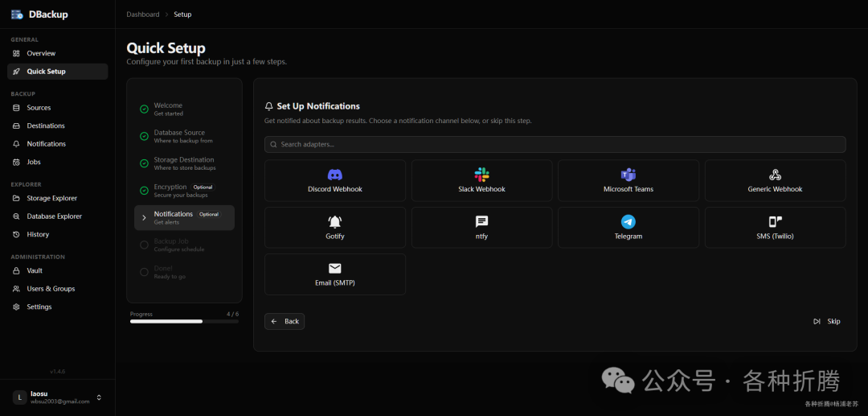The height and width of the screenshot is (416, 868).
Task: Choose the Slack logo icon
Action: tap(481, 175)
